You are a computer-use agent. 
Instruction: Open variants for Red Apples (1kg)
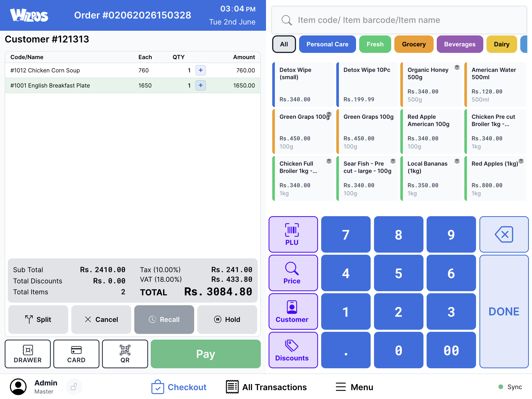pos(521,161)
